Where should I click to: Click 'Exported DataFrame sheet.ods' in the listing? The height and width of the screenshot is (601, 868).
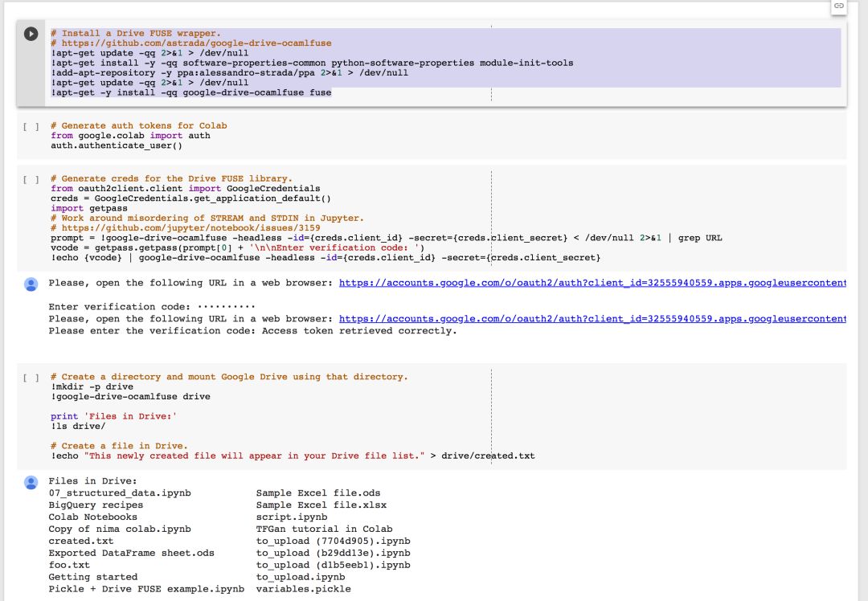pos(131,554)
